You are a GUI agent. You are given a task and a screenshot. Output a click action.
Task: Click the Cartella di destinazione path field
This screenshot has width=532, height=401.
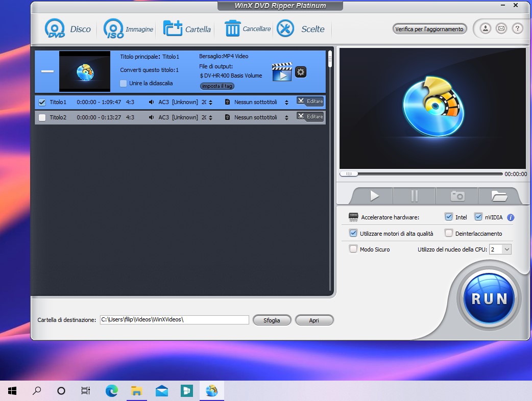click(x=175, y=320)
